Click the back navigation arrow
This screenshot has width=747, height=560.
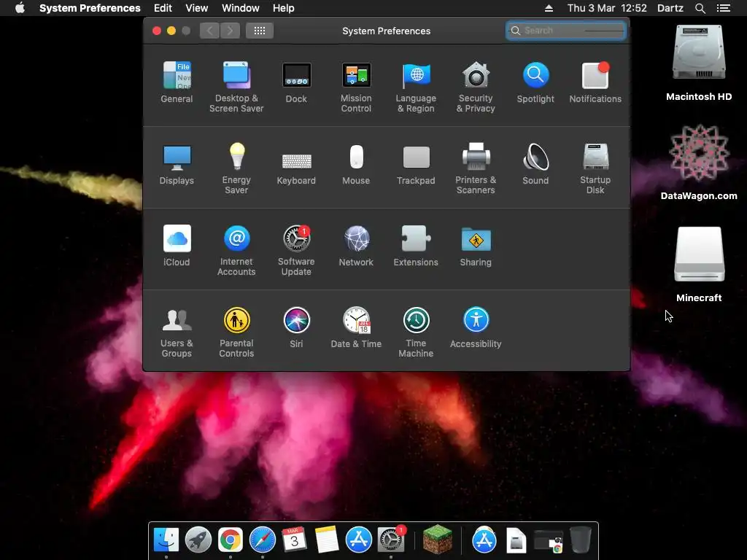click(209, 31)
